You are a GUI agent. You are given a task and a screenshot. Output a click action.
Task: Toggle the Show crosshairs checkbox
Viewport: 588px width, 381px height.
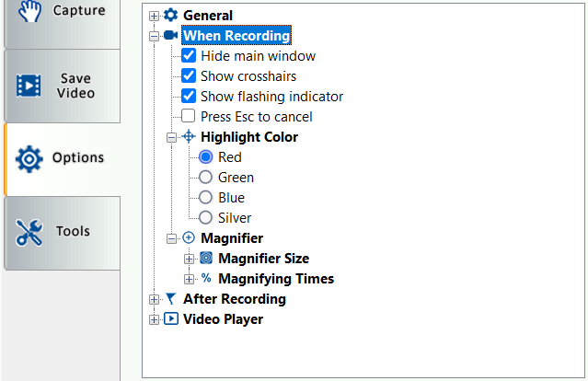point(189,76)
